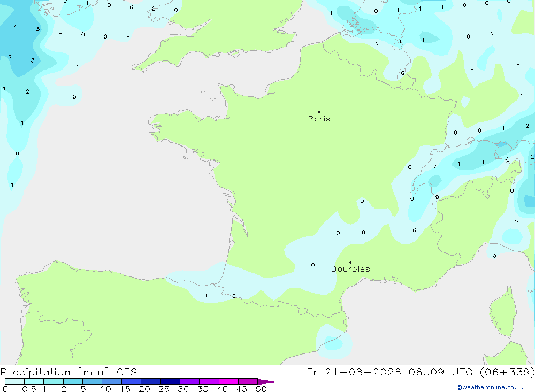Screen dimensions: 535x392
Task: Click the '35' legend scale value
Action: (x=203, y=389)
